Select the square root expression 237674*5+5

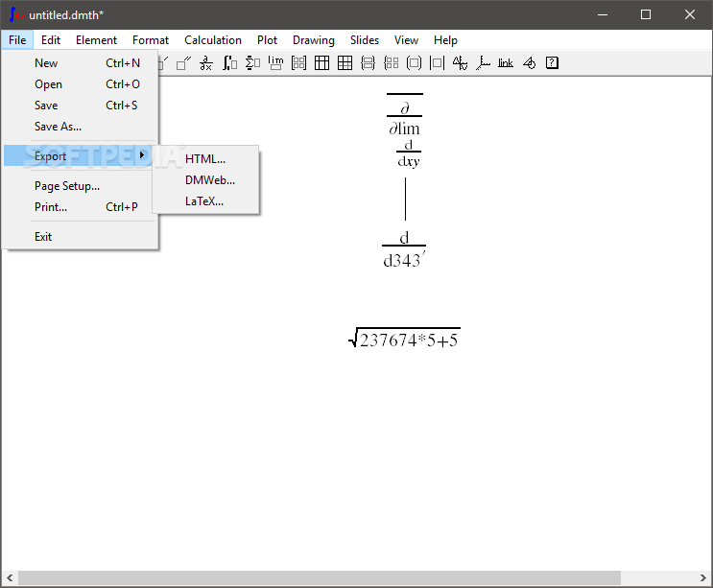click(404, 338)
